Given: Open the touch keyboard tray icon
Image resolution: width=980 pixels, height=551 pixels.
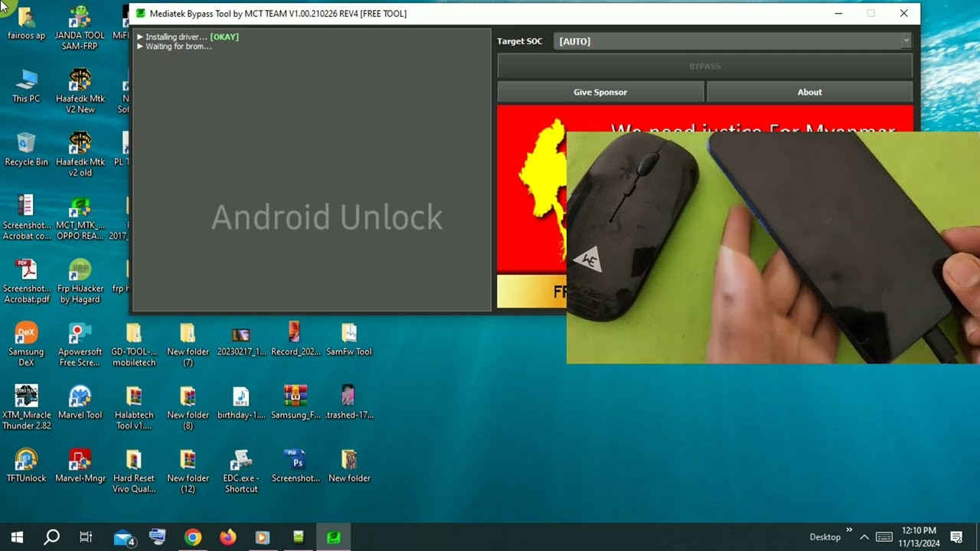Looking at the screenshot, I should coord(884,537).
